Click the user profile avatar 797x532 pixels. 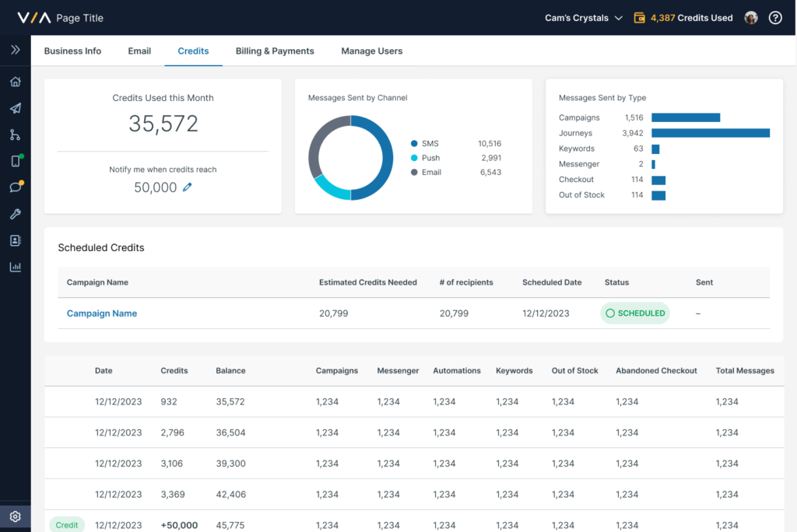coord(751,18)
